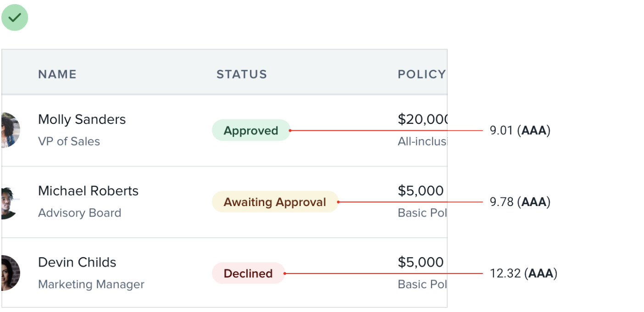Click Molly Sanders' avatar photo
The width and height of the screenshot is (644, 312).
tap(11, 130)
